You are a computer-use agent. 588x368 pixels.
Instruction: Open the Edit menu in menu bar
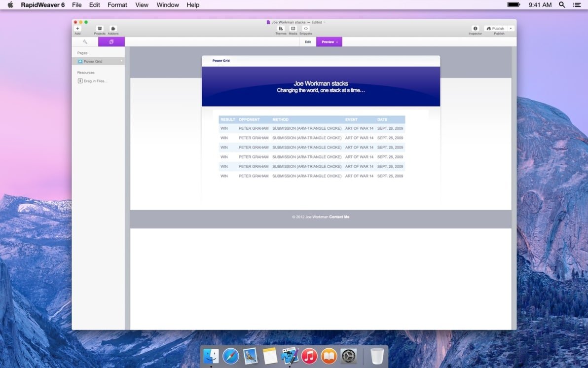[x=95, y=5]
